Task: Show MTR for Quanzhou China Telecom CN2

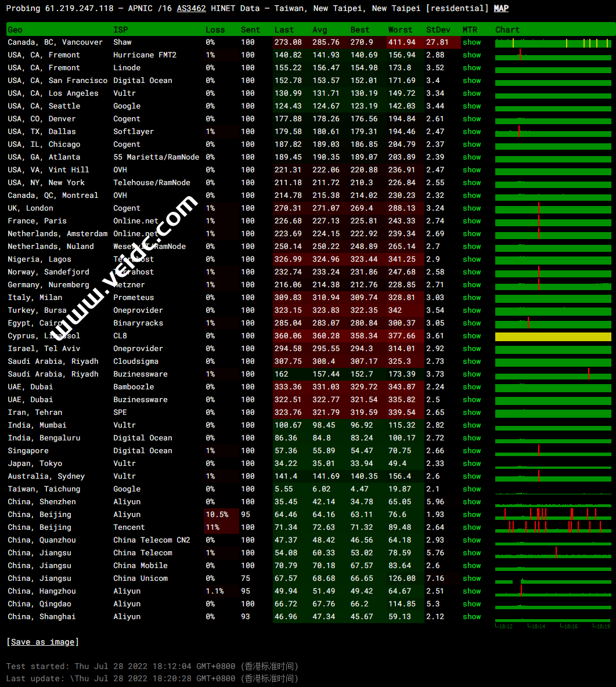Action: (472, 540)
